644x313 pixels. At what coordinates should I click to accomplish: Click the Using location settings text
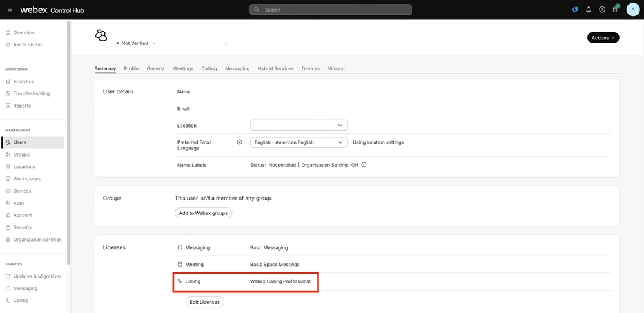pos(378,142)
